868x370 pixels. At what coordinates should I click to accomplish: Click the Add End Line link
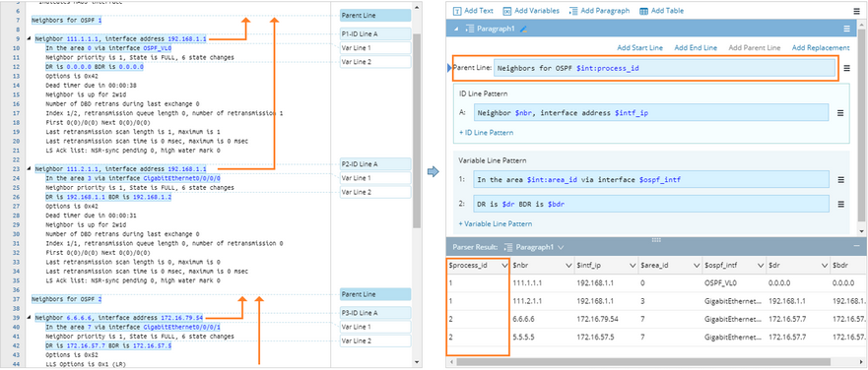tap(696, 48)
